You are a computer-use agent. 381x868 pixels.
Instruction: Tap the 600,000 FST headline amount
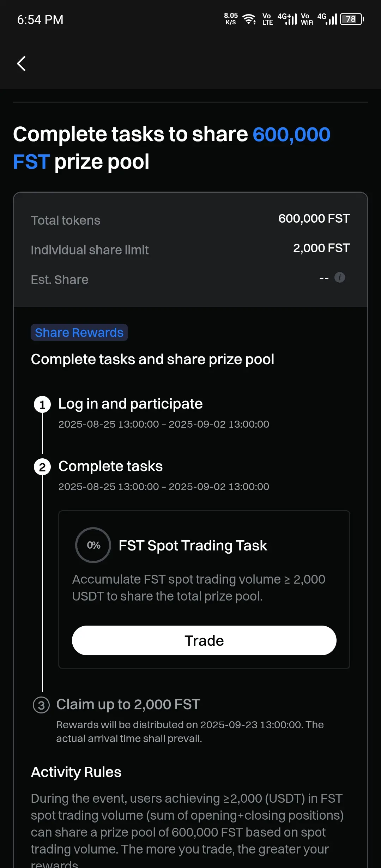pyautogui.click(x=171, y=148)
